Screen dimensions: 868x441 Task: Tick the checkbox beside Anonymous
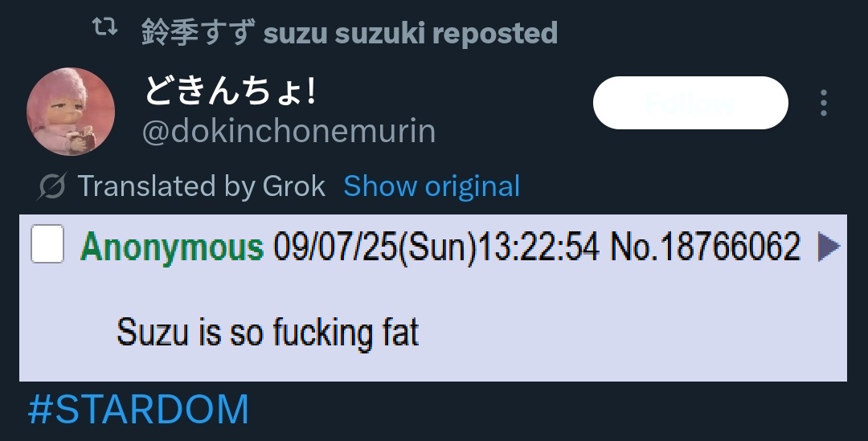tap(47, 243)
